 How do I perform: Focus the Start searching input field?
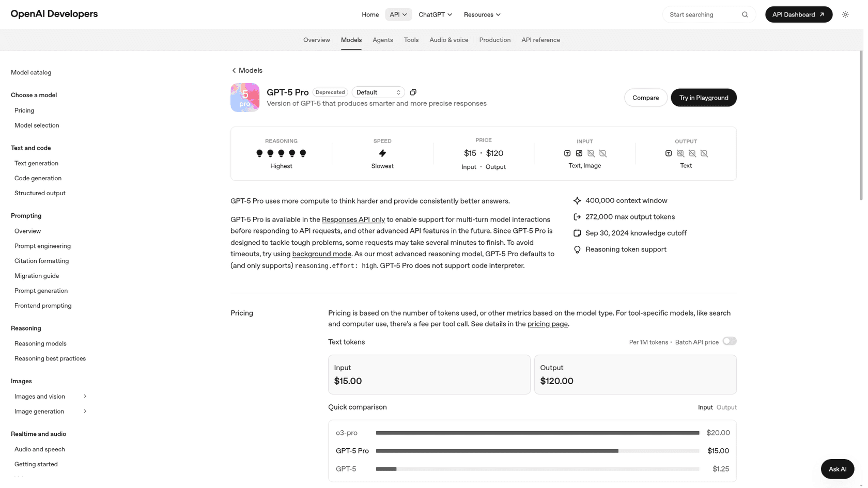(x=709, y=14)
